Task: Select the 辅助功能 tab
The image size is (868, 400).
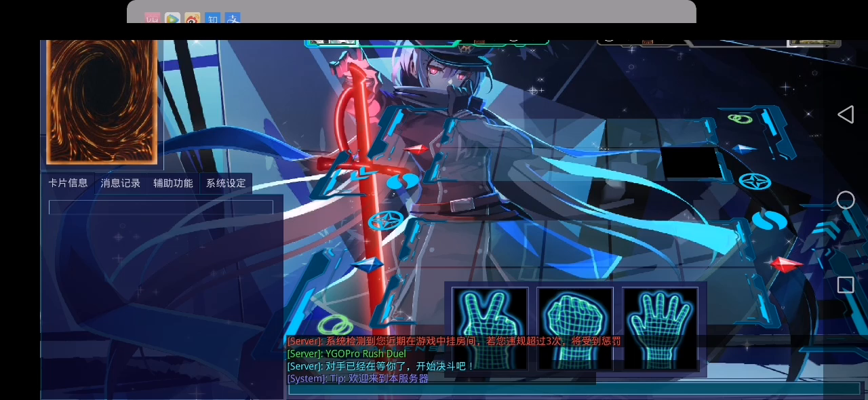Action: (x=173, y=183)
